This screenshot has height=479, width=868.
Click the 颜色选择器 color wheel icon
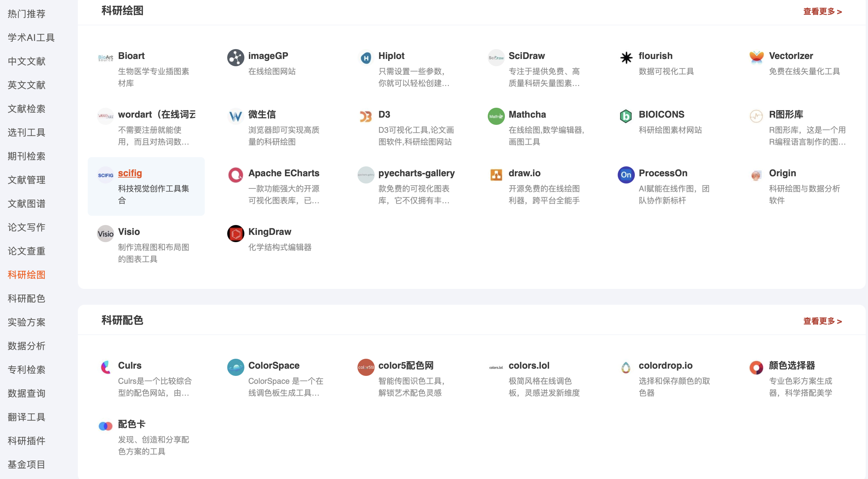click(756, 367)
